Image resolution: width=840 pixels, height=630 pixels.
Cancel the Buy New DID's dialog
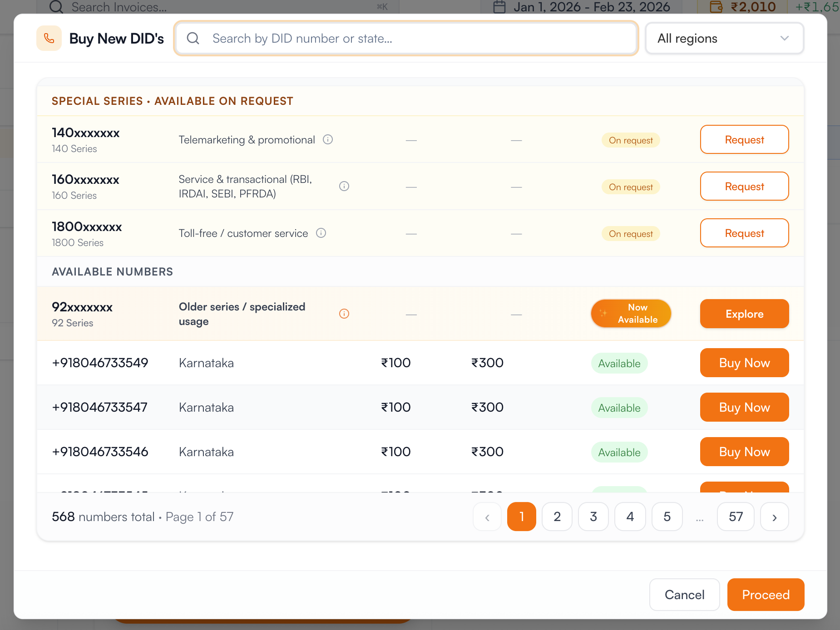pyautogui.click(x=684, y=595)
